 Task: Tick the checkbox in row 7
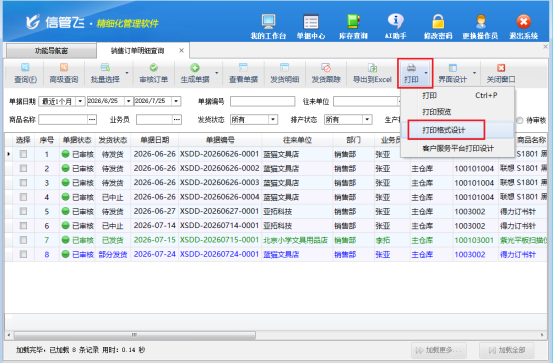(23, 240)
